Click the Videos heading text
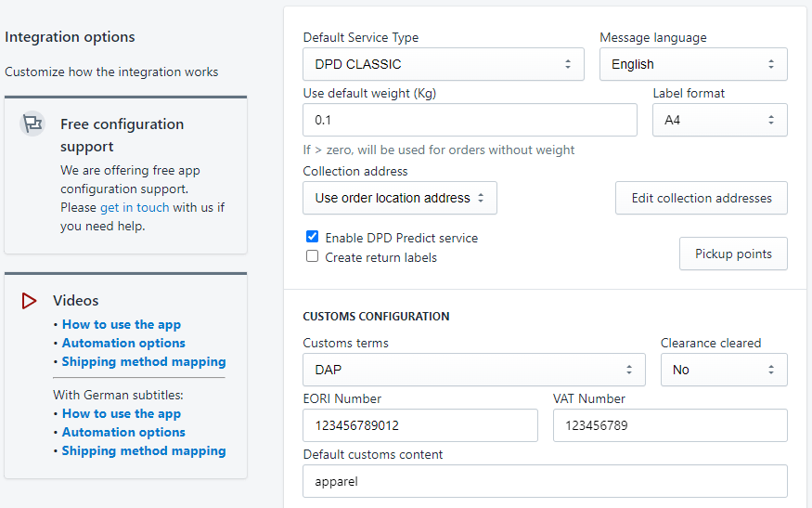 tap(75, 301)
